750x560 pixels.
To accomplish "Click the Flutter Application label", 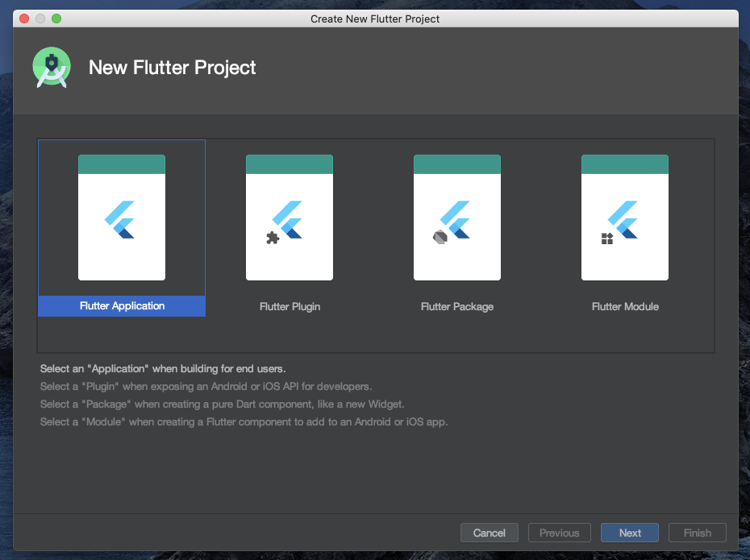I will point(122,306).
